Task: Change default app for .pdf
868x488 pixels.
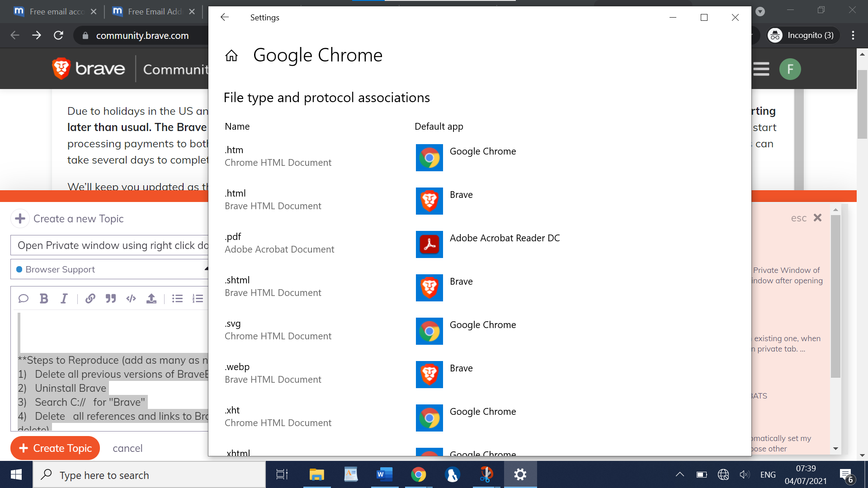Action: (x=487, y=244)
